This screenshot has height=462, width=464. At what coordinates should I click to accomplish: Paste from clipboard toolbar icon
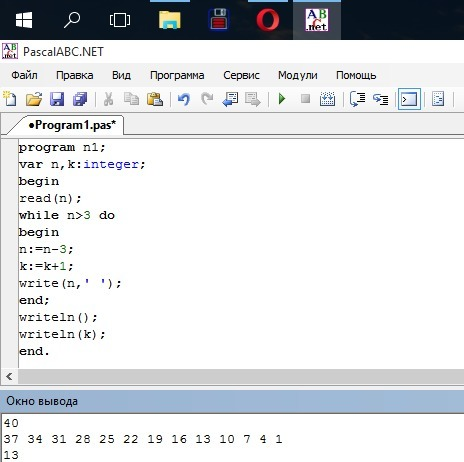pos(155,99)
